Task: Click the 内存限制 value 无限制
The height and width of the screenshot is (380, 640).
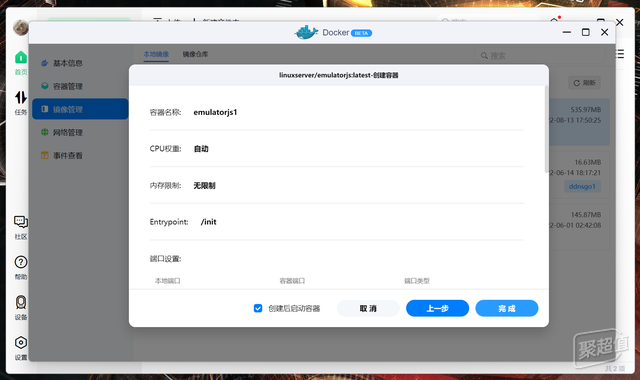Action: tap(204, 186)
